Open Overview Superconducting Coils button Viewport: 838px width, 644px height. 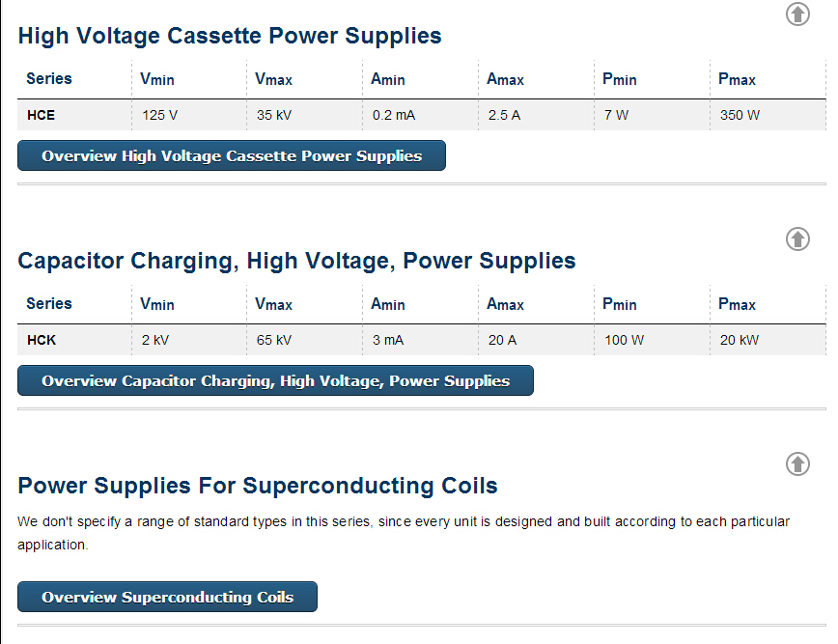point(167,597)
